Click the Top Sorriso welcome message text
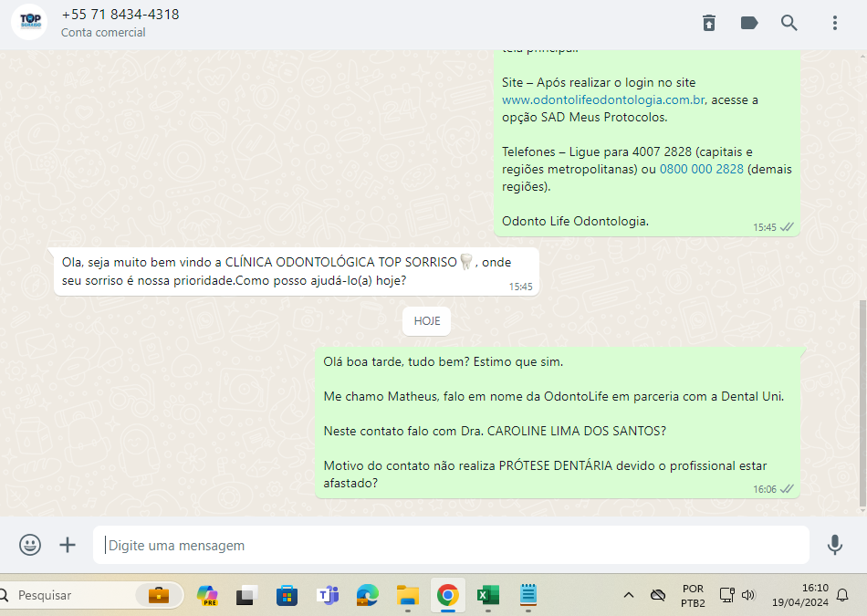 click(287, 271)
